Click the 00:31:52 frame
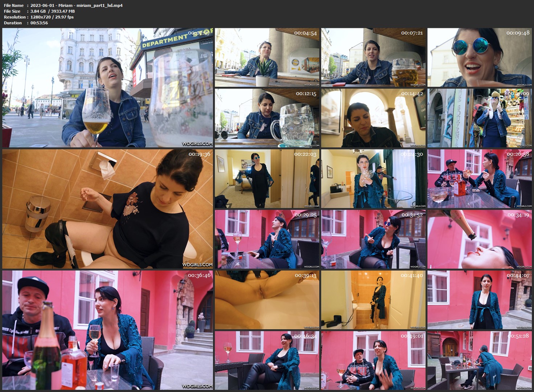This screenshot has width=534, height=392. pyautogui.click(x=373, y=239)
